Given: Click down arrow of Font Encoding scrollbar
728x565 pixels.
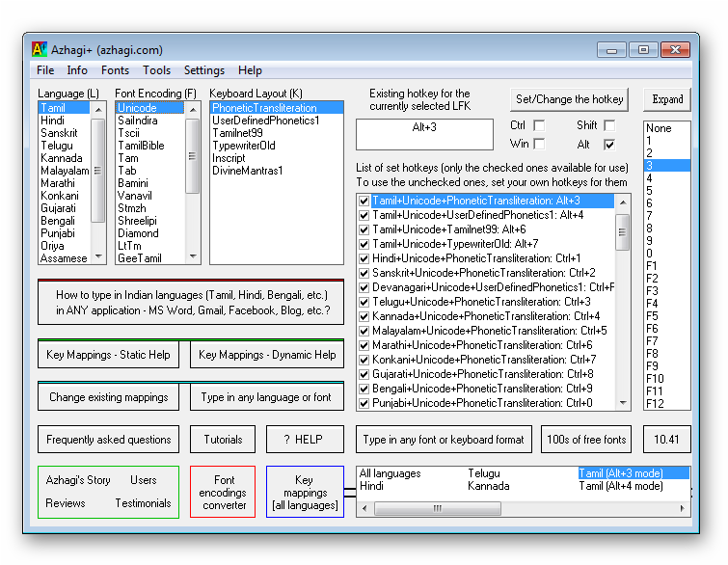Looking at the screenshot, I should [193, 256].
